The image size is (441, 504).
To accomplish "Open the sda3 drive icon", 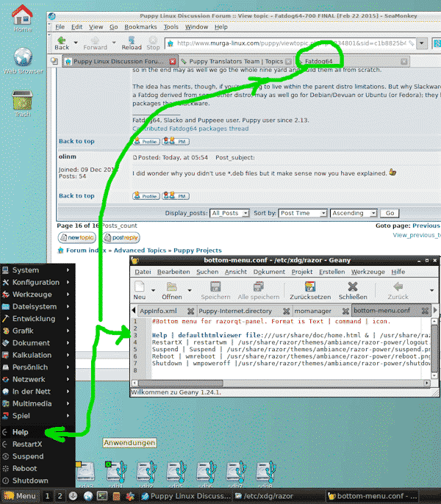I will tap(85, 474).
